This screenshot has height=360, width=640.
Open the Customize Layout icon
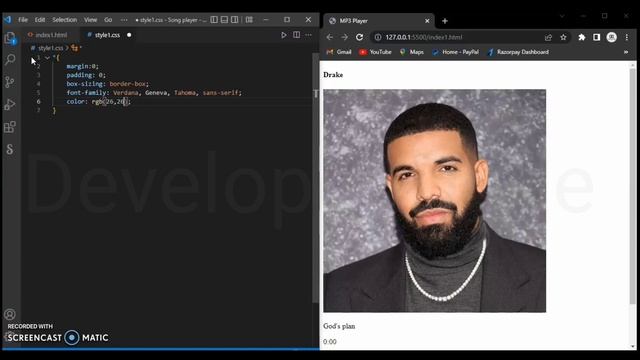pyautogui.click(x=249, y=20)
